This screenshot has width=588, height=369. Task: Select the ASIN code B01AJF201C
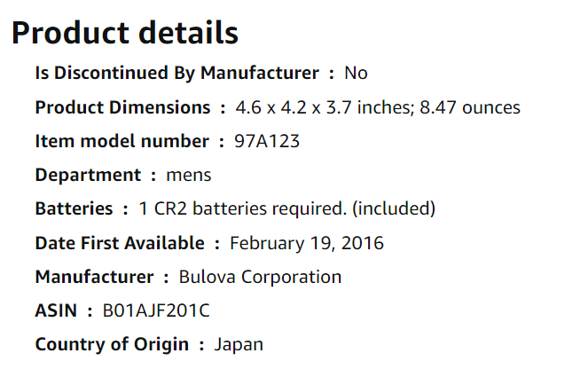click(x=157, y=310)
